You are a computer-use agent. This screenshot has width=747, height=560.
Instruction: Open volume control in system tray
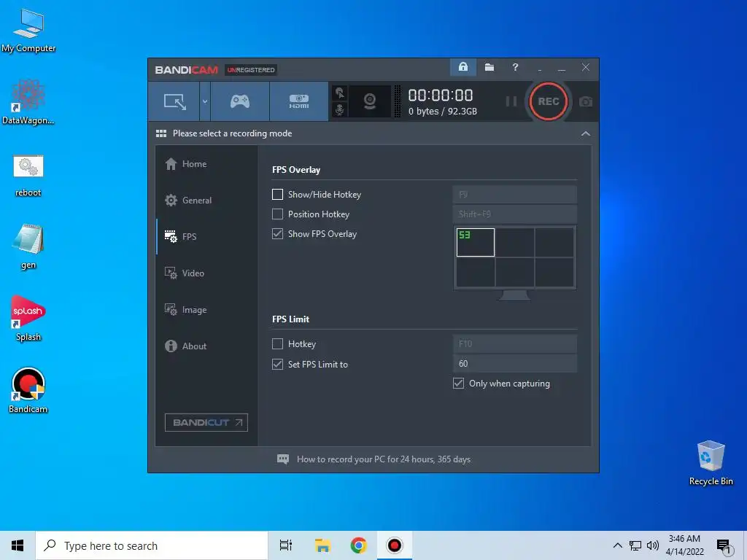[653, 545]
